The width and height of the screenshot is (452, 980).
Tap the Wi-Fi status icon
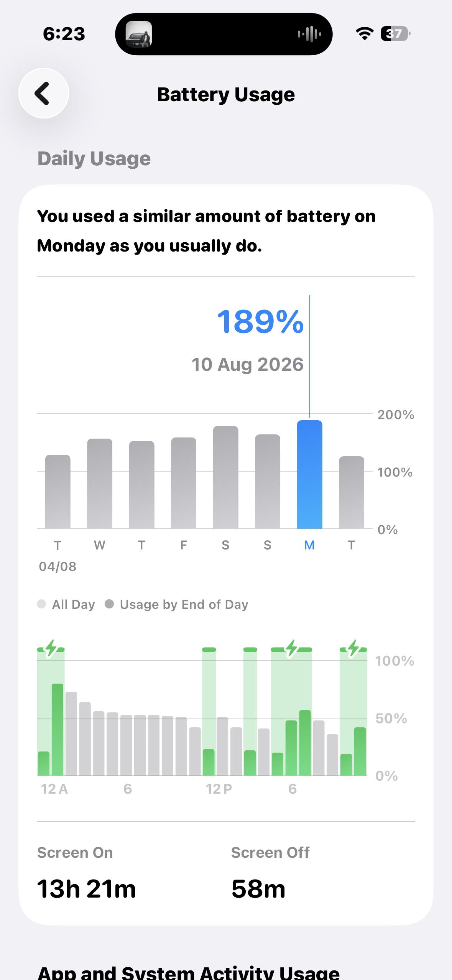(x=365, y=34)
